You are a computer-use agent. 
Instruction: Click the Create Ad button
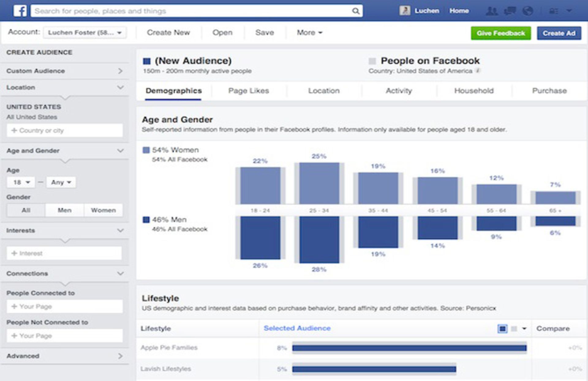click(559, 33)
